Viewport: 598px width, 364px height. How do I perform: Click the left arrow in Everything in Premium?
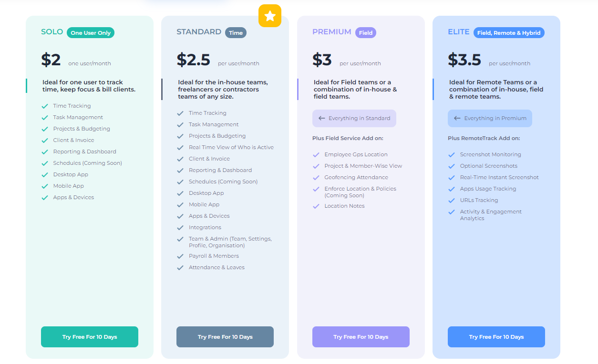pyautogui.click(x=457, y=118)
